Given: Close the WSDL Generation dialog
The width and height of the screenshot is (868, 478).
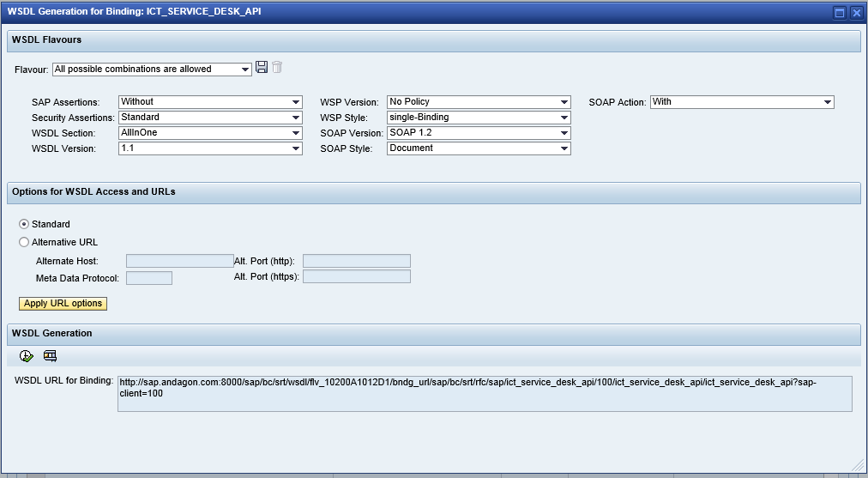Looking at the screenshot, I should 855,12.
